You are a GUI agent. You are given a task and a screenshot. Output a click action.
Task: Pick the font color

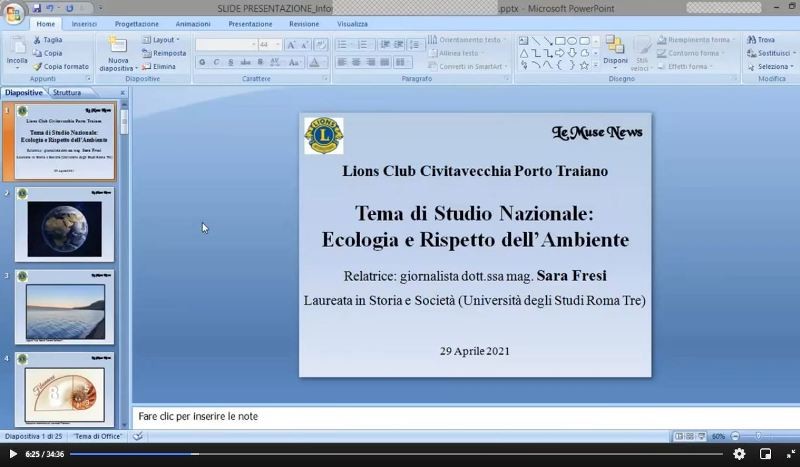(x=314, y=62)
